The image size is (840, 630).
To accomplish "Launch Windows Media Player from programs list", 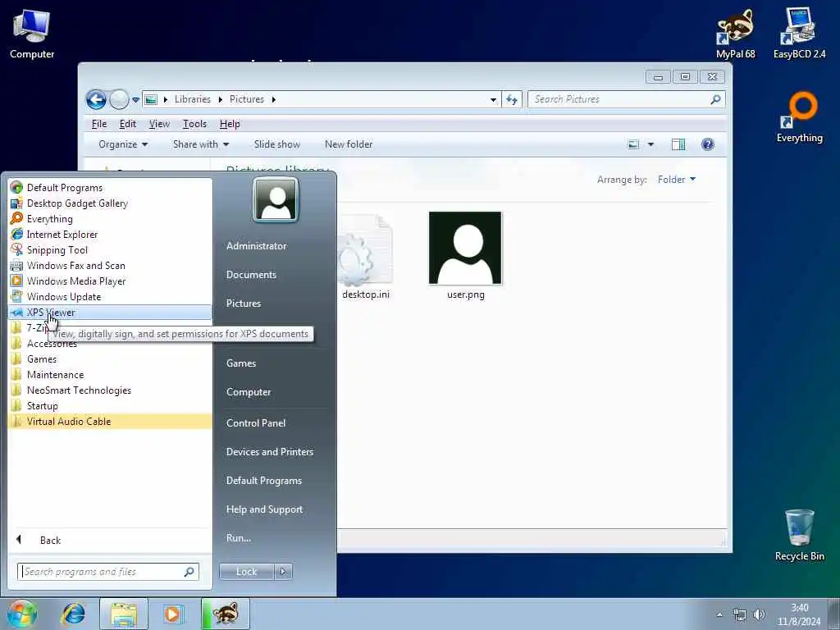I will (110, 281).
